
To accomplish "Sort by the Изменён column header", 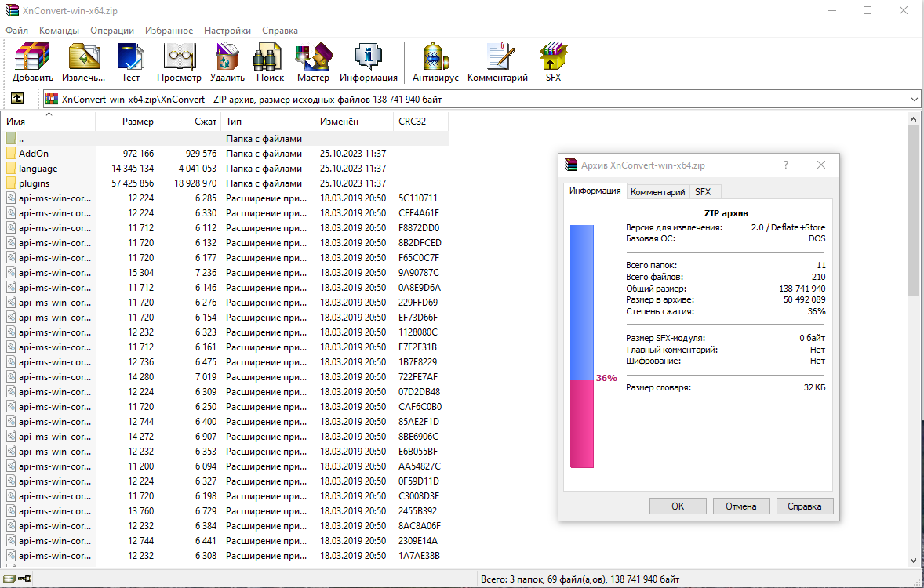I will point(355,122).
